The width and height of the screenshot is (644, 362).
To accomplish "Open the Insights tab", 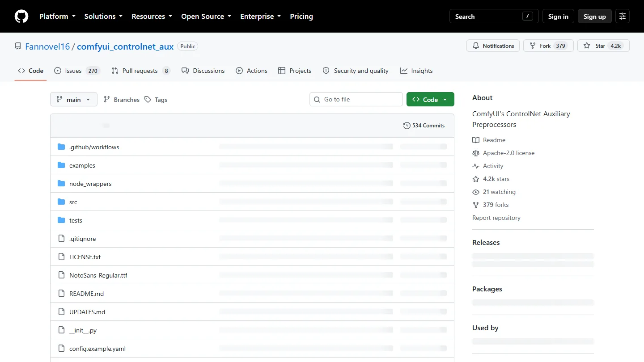I will pyautogui.click(x=416, y=71).
